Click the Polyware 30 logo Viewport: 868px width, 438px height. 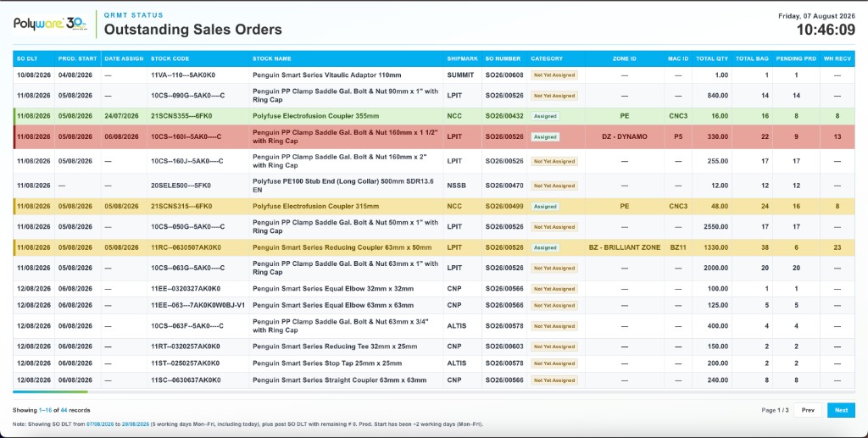[50, 24]
